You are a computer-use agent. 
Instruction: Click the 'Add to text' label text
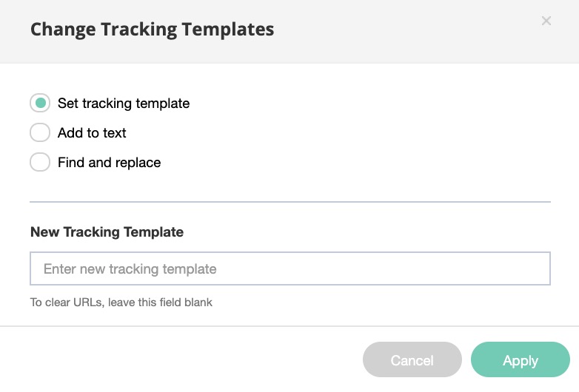[92, 133]
